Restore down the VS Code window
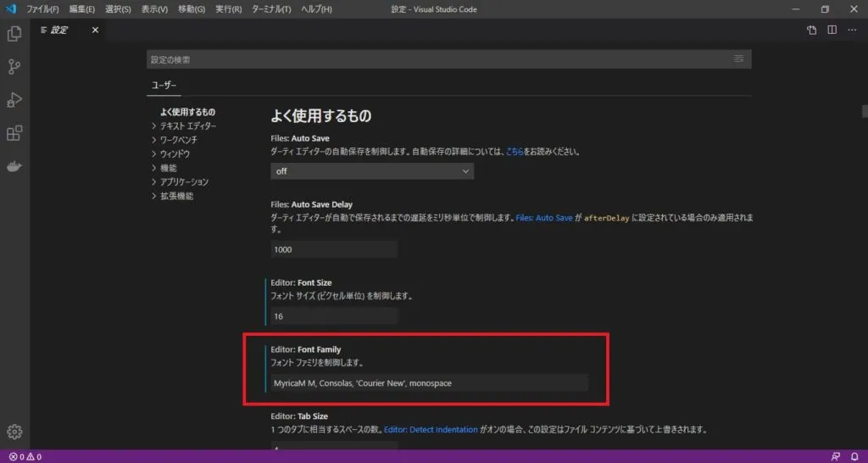The width and height of the screenshot is (868, 463). coord(825,9)
